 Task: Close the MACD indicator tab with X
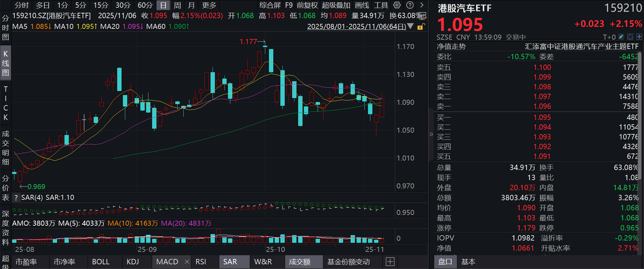pyautogui.click(x=187, y=262)
